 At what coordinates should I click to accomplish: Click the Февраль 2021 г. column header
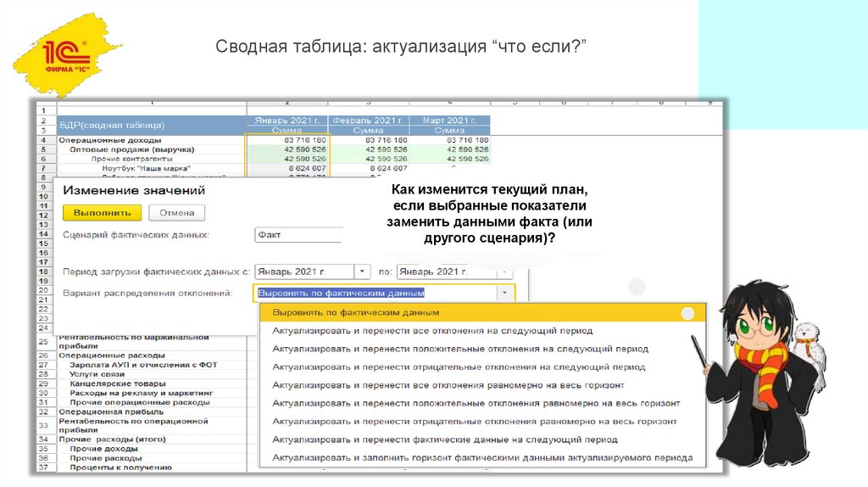369,120
